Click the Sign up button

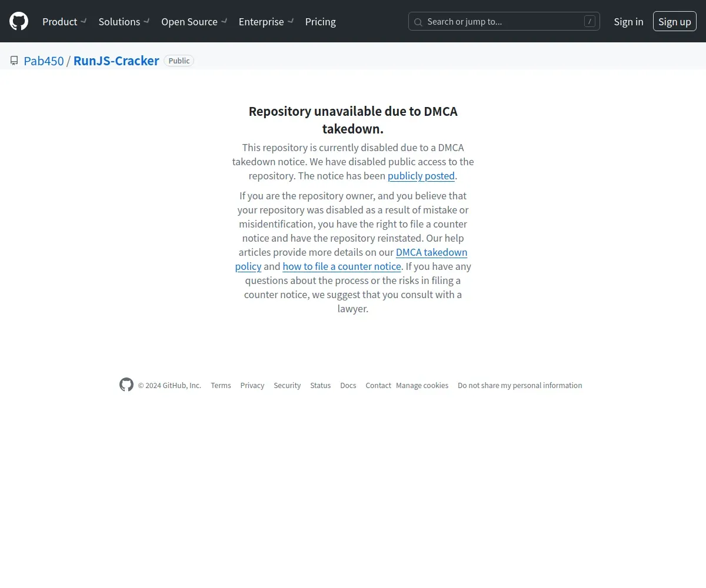click(675, 22)
